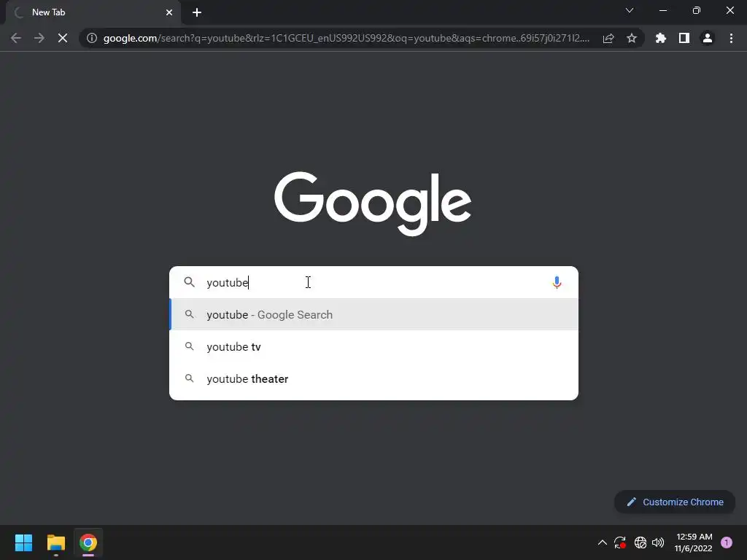Open File Explorer from the taskbar
Image resolution: width=747 pixels, height=560 pixels.
point(56,542)
